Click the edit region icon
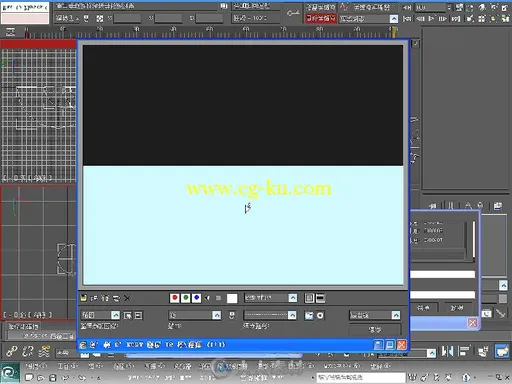The width and height of the screenshot is (512, 384). 128,315
